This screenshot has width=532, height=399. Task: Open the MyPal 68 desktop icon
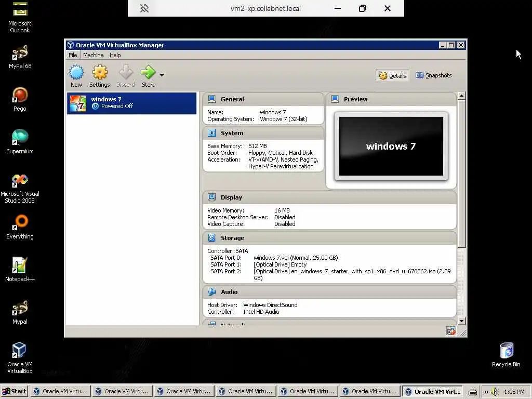coord(20,56)
